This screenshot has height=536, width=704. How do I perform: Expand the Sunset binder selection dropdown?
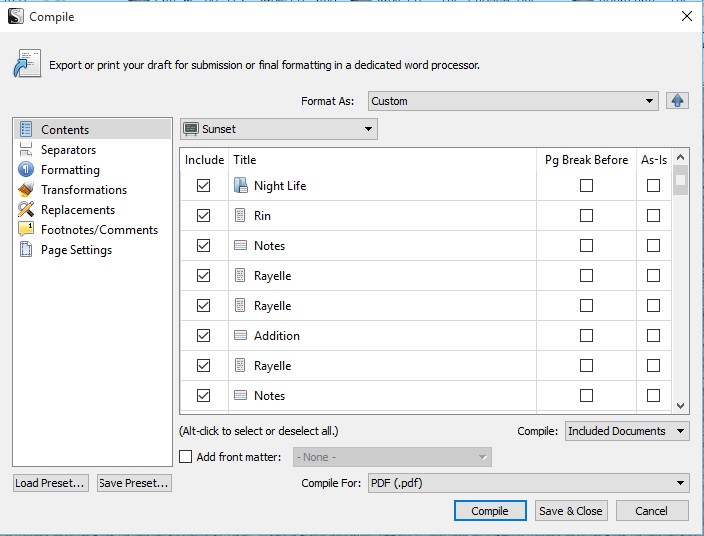[x=279, y=129]
